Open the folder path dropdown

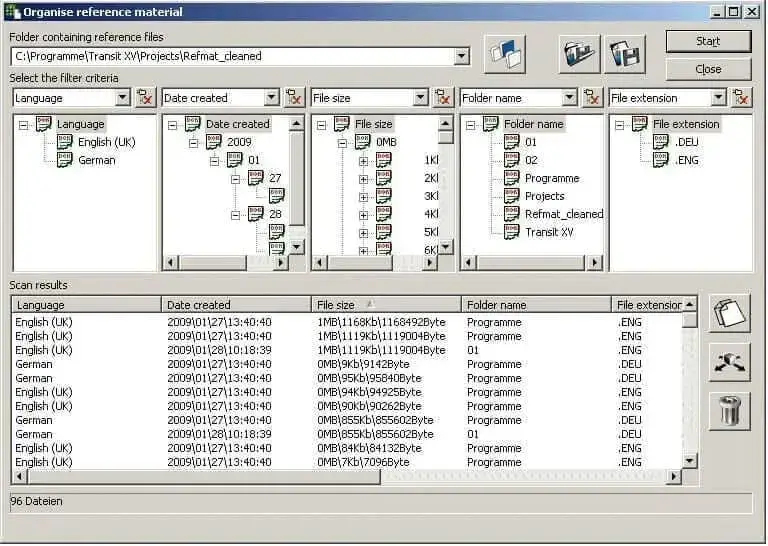click(x=461, y=57)
